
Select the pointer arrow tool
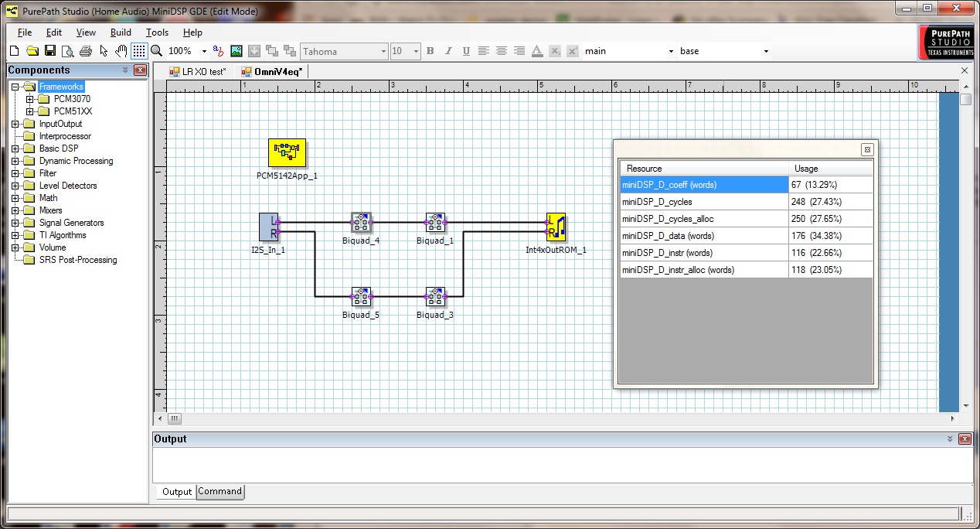pos(104,51)
